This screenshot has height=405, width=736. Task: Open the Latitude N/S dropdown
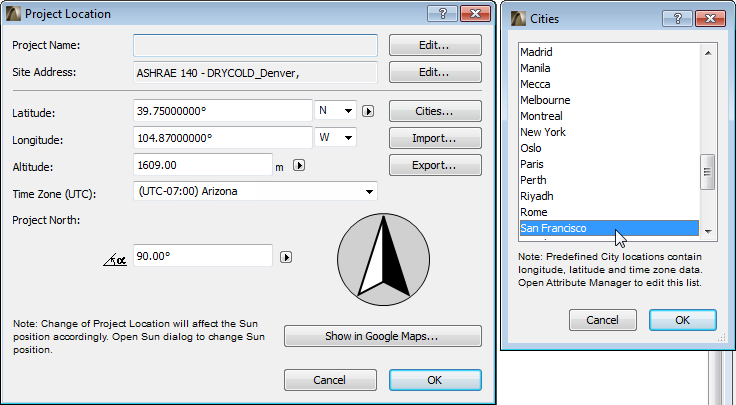335,111
